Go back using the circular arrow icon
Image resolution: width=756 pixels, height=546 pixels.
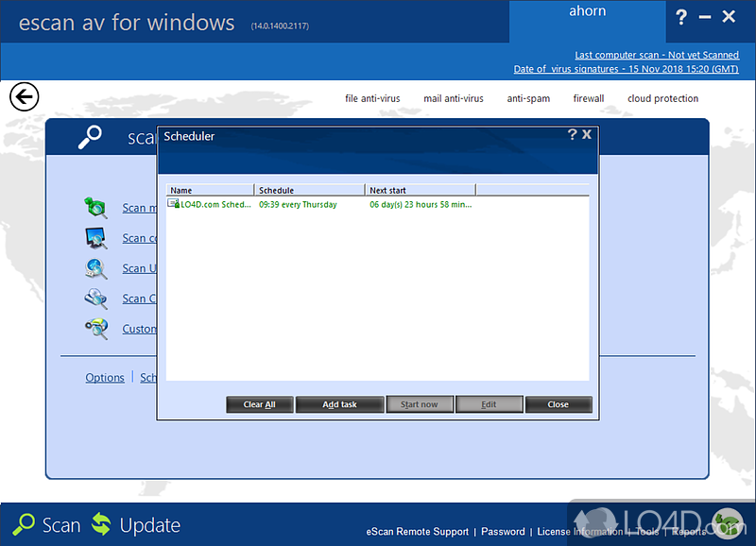pyautogui.click(x=24, y=97)
